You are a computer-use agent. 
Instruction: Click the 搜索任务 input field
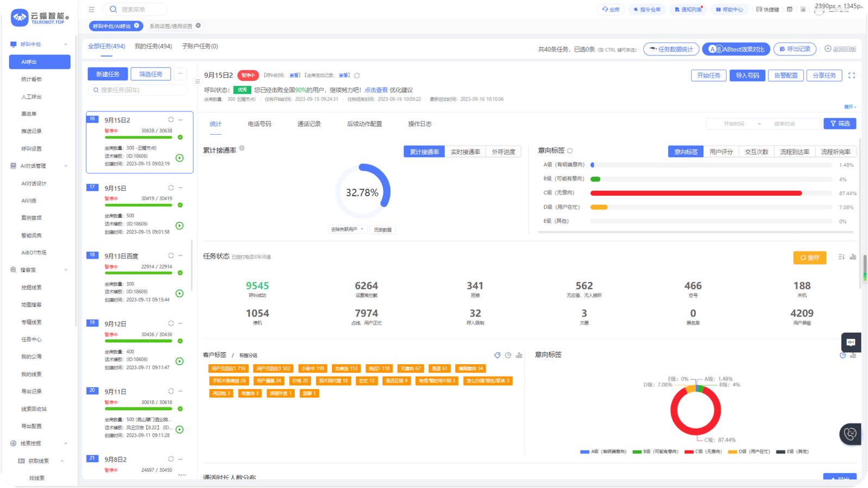pyautogui.click(x=138, y=90)
